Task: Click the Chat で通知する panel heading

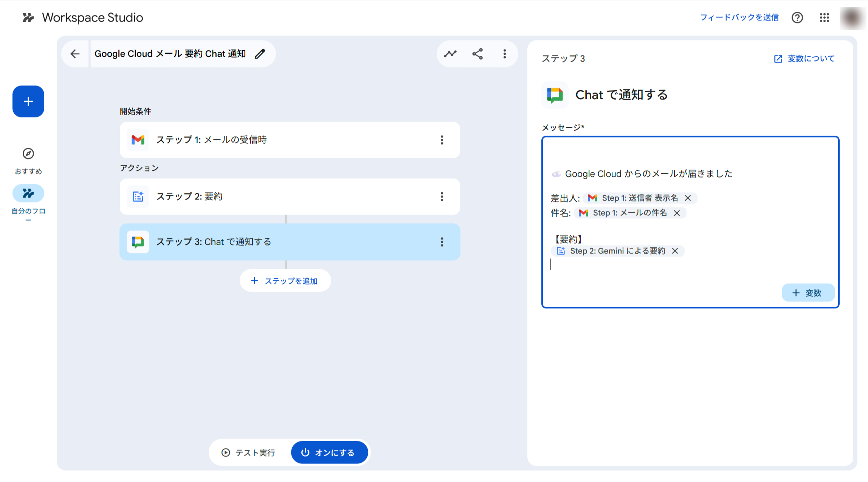Action: click(x=621, y=95)
